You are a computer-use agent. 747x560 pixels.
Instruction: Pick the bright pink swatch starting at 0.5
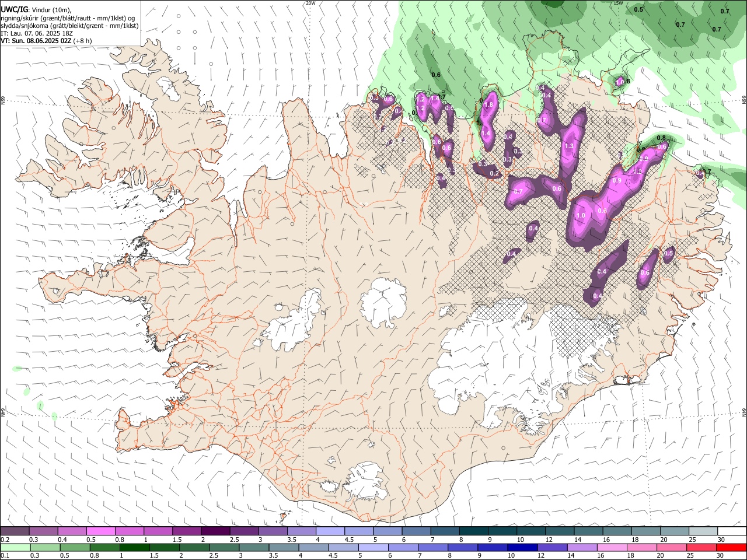(x=100, y=531)
